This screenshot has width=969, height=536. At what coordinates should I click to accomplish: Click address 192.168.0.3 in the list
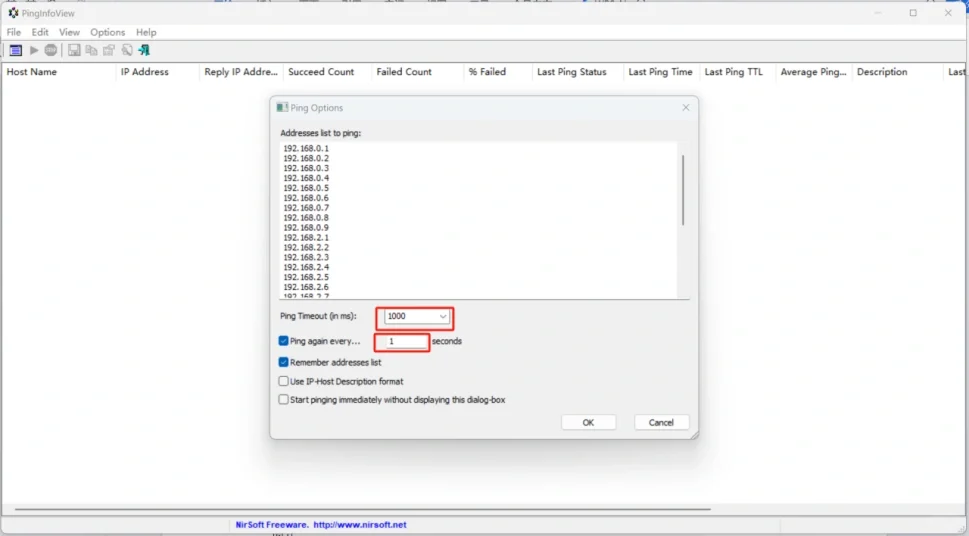click(x=306, y=168)
